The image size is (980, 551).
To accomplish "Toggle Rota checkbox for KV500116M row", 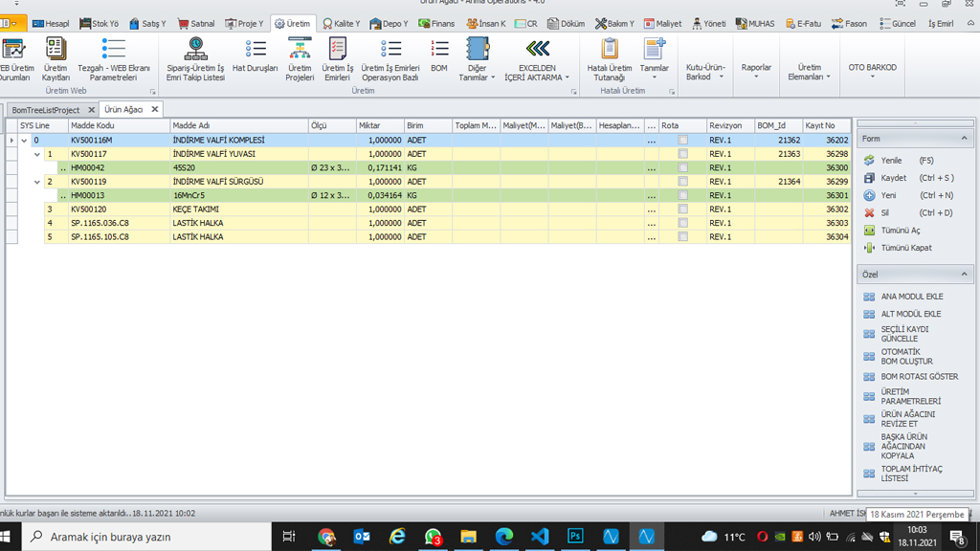I will [x=682, y=141].
